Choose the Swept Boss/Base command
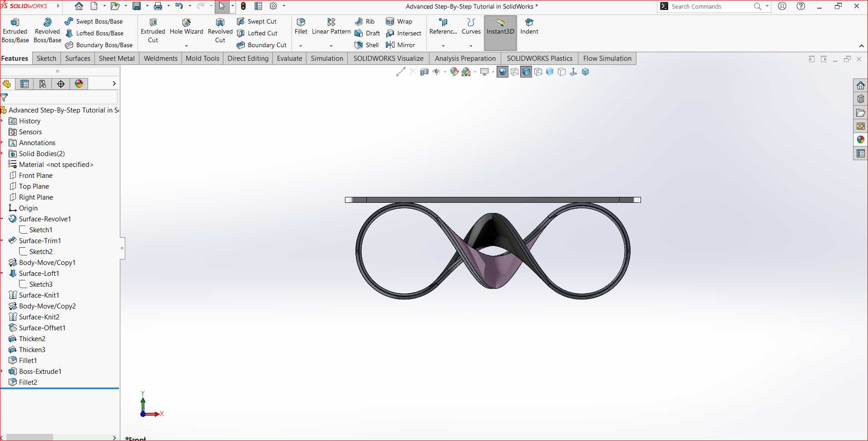 [x=94, y=21]
